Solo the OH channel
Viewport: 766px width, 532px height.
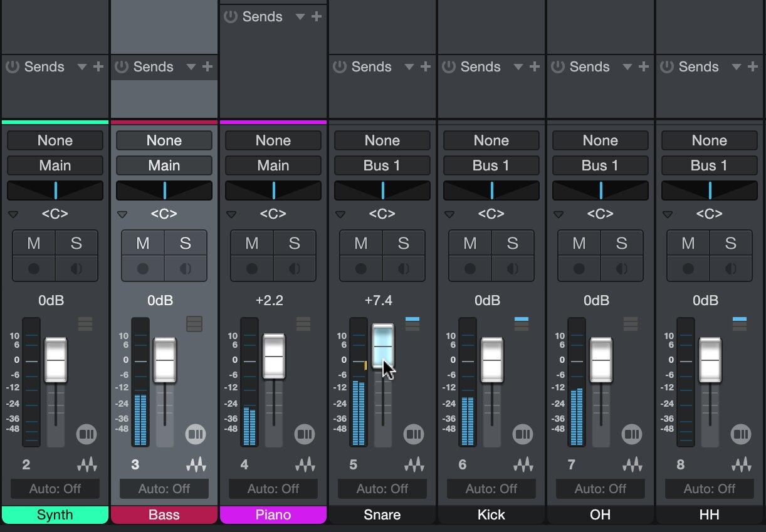coord(622,243)
